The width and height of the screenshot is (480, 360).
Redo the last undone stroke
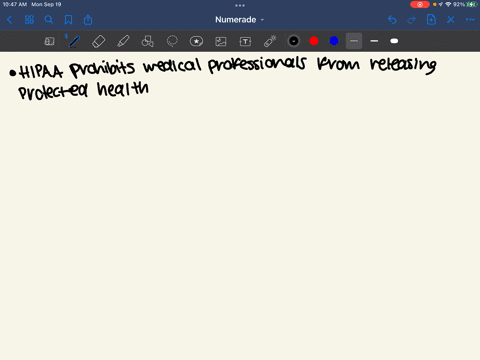pyautogui.click(x=412, y=20)
